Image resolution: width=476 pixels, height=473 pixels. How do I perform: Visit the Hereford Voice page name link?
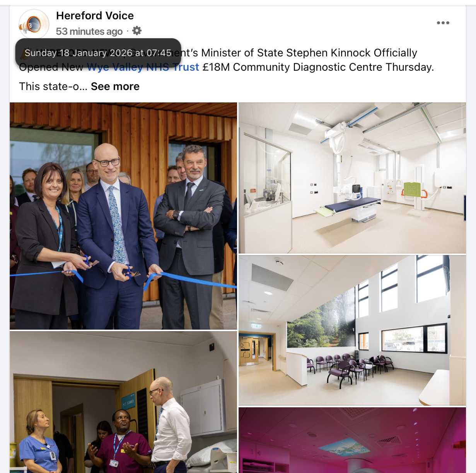95,15
